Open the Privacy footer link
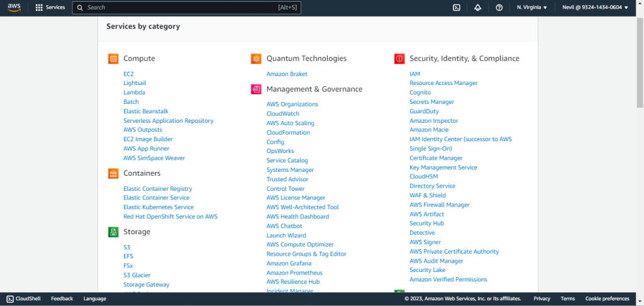 [541, 298]
